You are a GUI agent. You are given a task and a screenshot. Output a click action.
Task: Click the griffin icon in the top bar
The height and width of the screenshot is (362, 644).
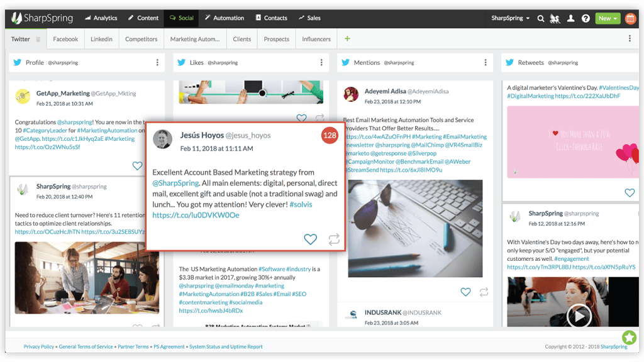click(x=555, y=18)
